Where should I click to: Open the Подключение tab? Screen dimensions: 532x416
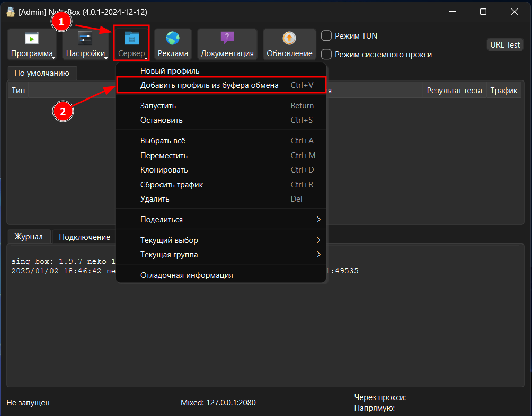(84, 237)
